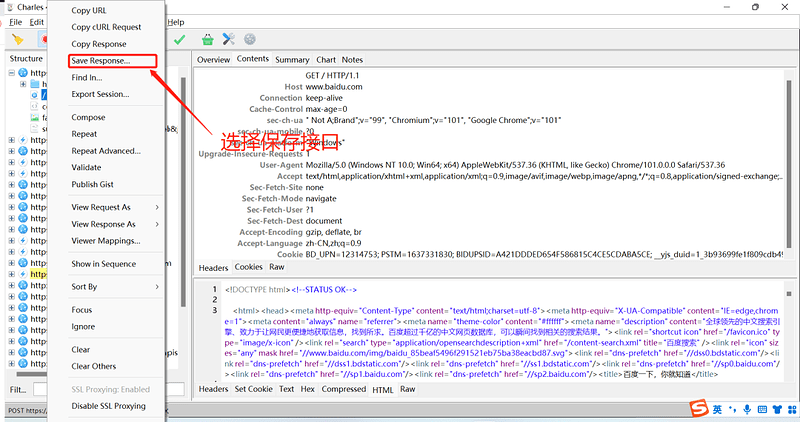
Task: Click the Structure tab label
Action: coord(26,59)
